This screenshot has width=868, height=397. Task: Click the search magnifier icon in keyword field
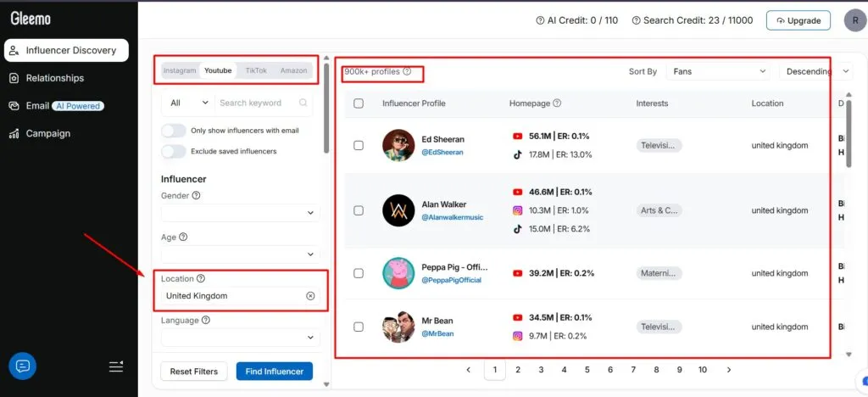point(303,103)
